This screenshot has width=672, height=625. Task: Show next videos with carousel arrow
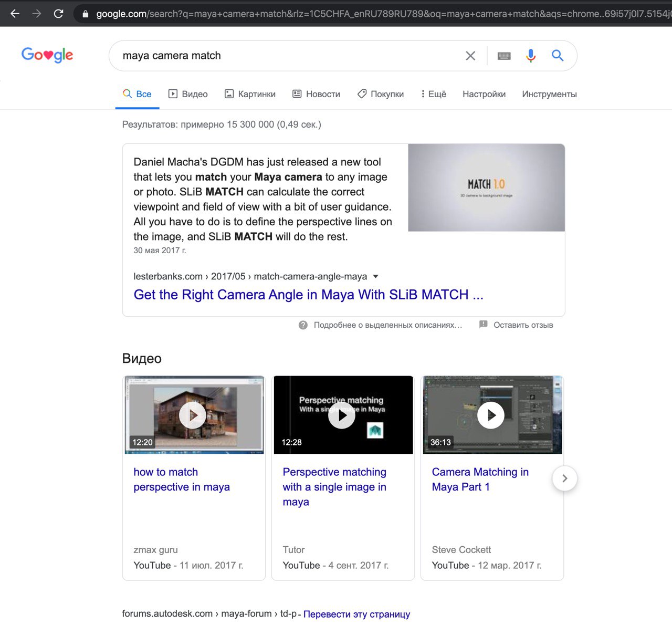click(x=565, y=478)
